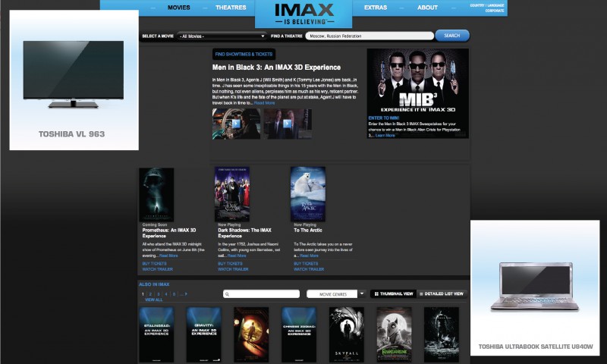
Task: Open Prometheus: An IMAX 3D Experience title
Action: pos(169,233)
